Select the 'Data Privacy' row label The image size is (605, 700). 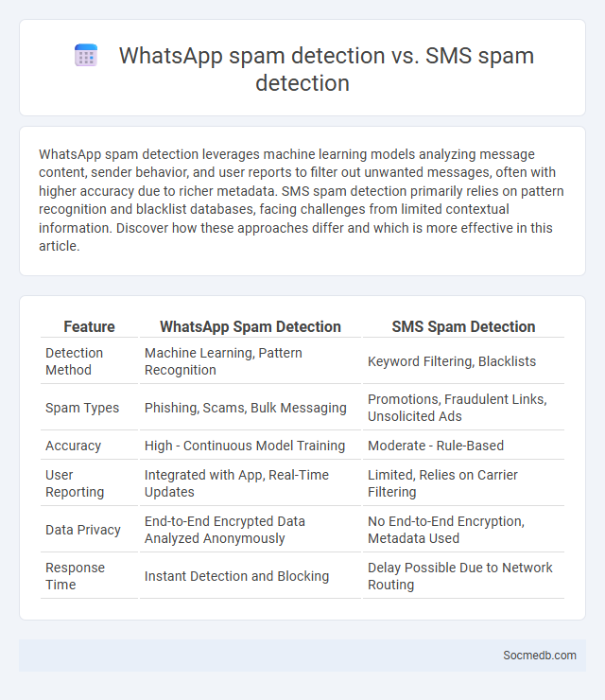[x=89, y=530]
